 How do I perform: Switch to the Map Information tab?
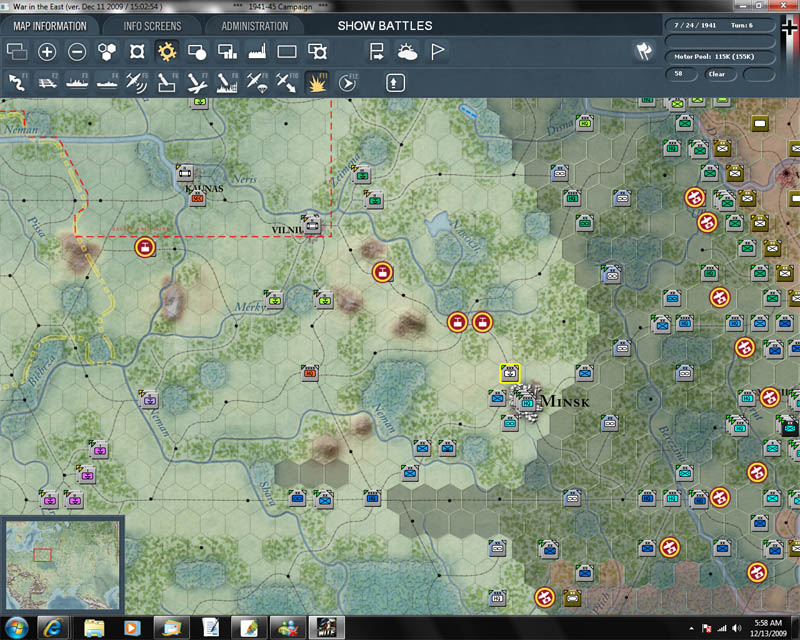[49, 26]
